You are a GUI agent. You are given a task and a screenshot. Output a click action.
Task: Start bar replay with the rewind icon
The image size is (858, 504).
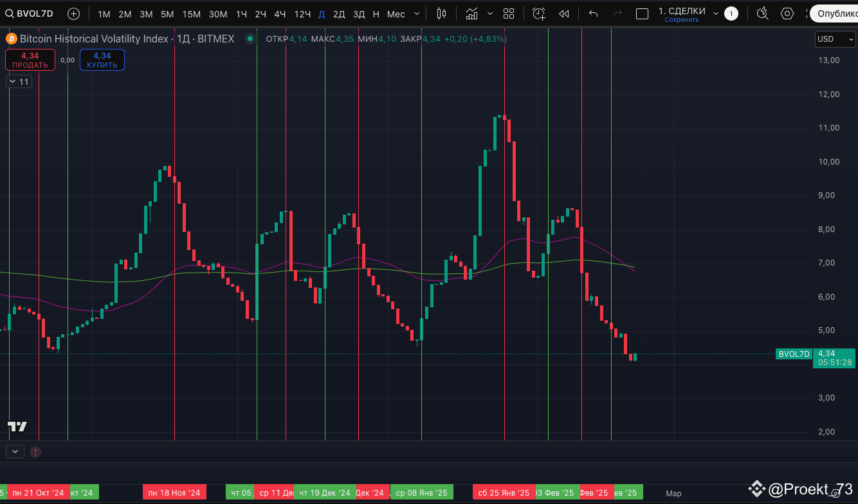click(564, 13)
